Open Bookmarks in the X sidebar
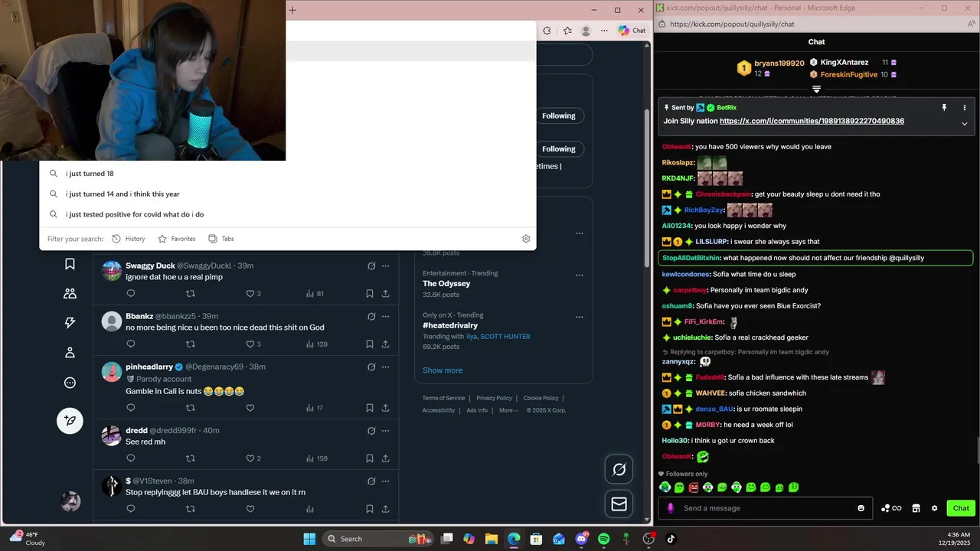This screenshot has height=551, width=980. point(70,264)
